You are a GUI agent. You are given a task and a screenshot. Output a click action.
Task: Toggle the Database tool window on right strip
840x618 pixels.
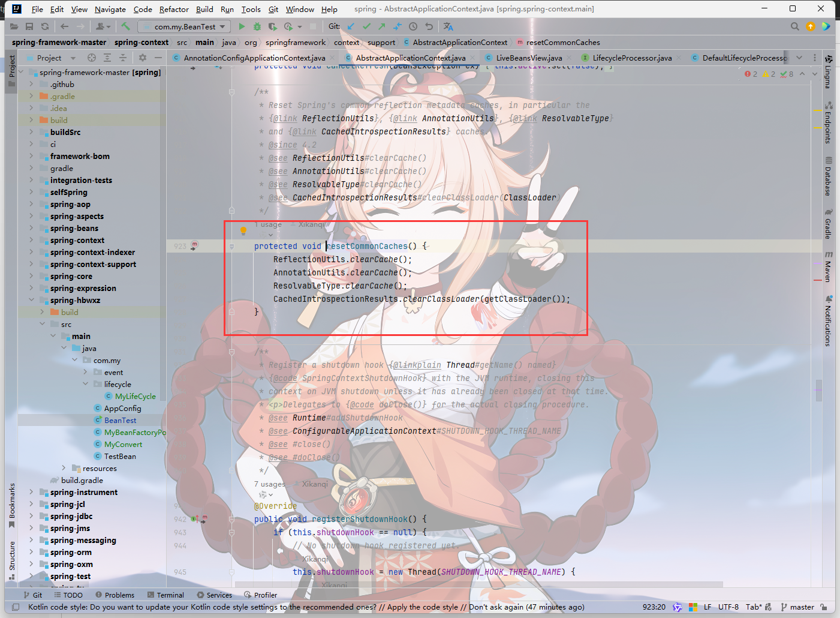tap(828, 176)
